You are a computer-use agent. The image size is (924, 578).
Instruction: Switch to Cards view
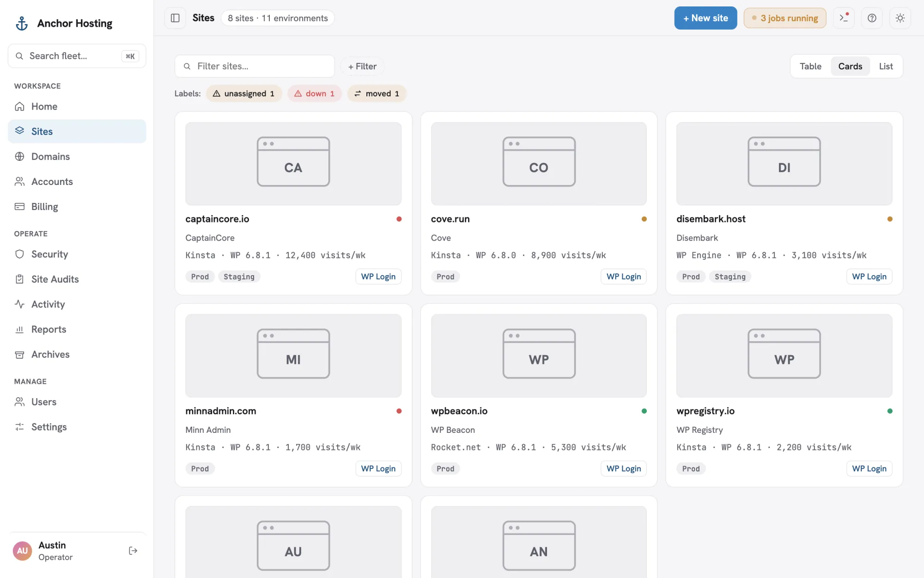tap(850, 66)
